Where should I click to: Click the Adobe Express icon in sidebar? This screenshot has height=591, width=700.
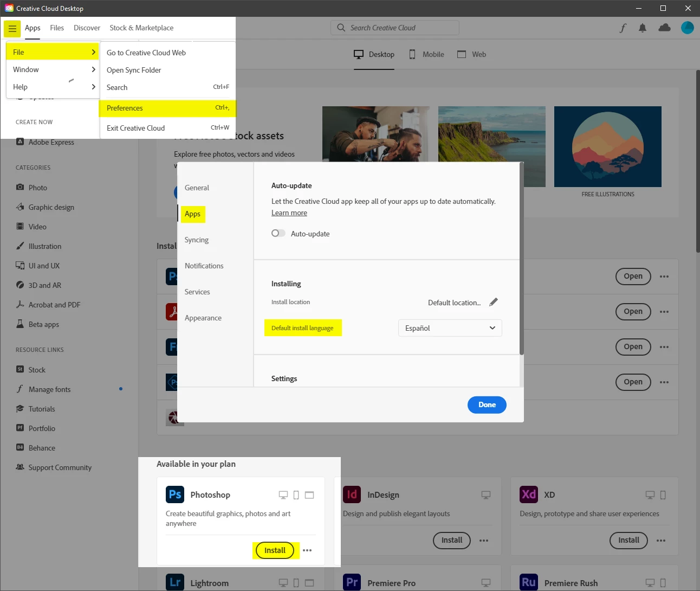[x=20, y=142]
